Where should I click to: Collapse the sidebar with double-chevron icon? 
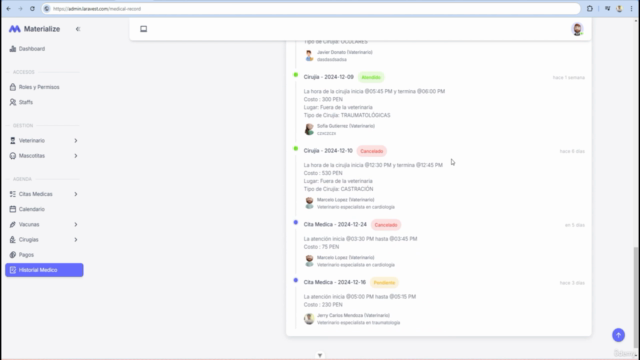(78, 29)
